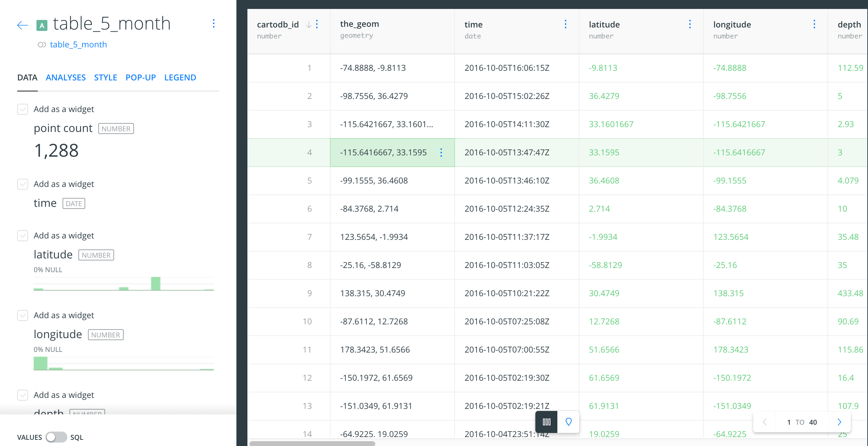The width and height of the screenshot is (868, 446).
Task: Select the_geom cell -98.7556, 36.4279
Action: 392,96
